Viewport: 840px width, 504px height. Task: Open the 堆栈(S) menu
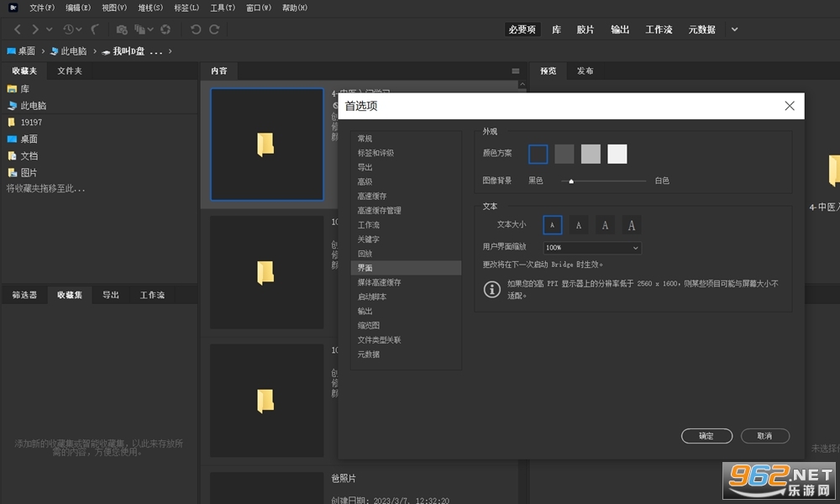150,8
